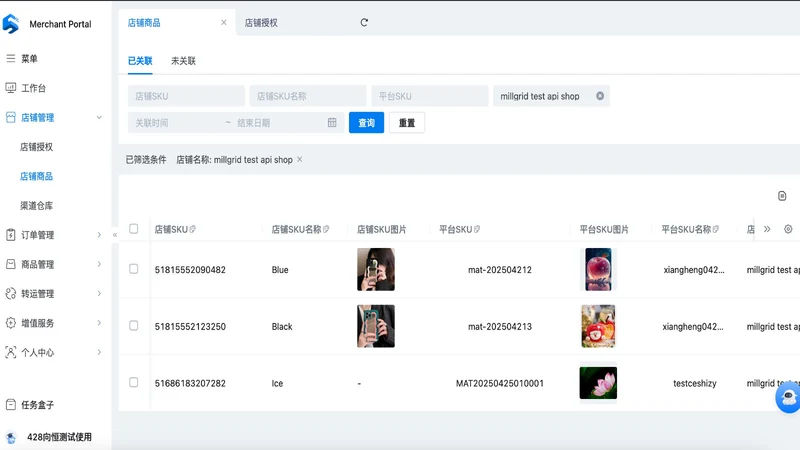Viewport: 800px width, 450px height.
Task: Click the 平台SKU名称 column copy icon
Action: 716,230
